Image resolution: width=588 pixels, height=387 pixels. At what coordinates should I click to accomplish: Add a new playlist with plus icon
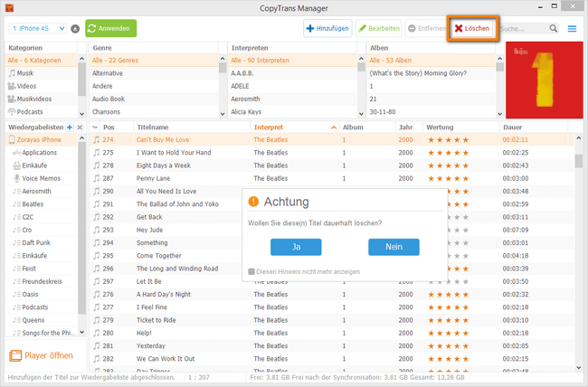(x=70, y=127)
